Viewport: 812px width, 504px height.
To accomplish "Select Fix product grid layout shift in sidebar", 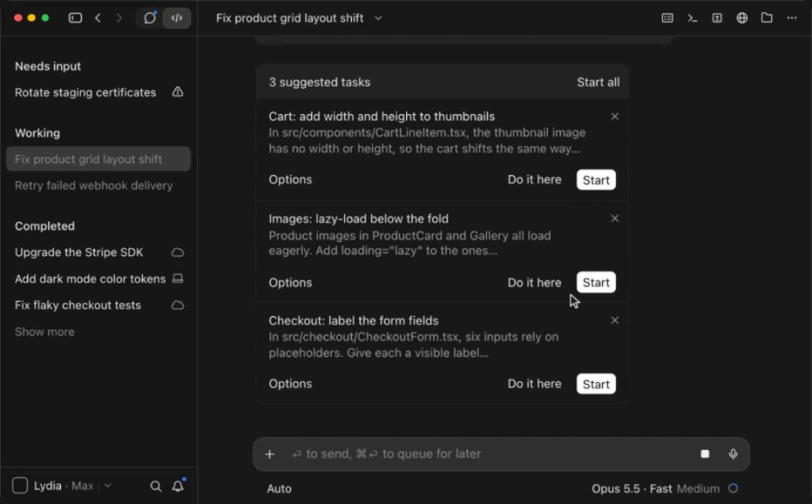I will [x=98, y=158].
